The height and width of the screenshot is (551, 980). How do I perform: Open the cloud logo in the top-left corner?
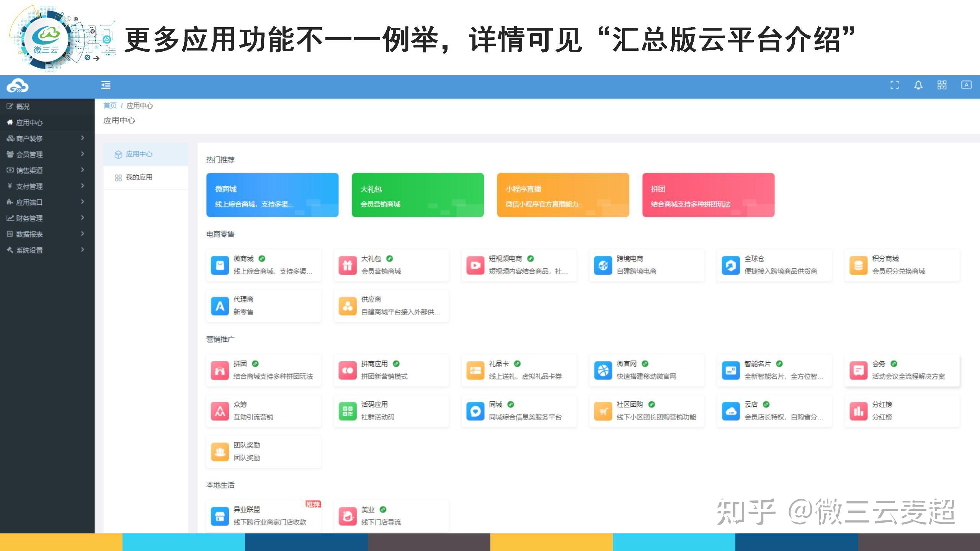coord(17,86)
